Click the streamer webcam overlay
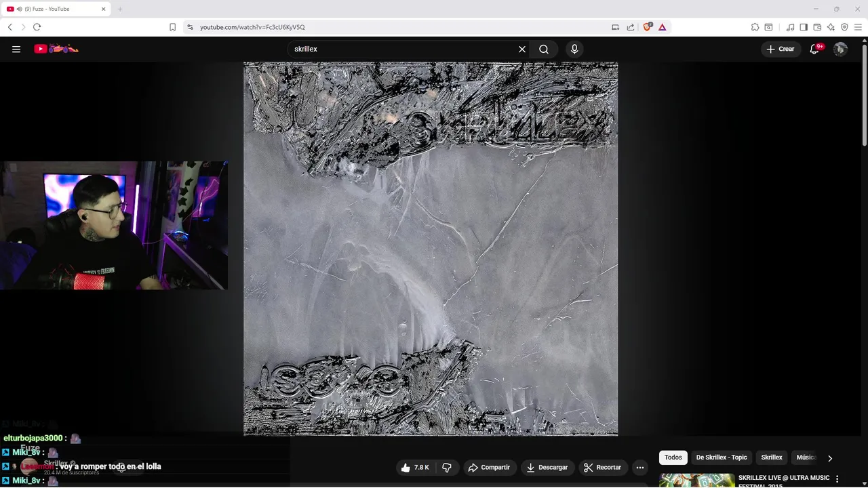 113,226
